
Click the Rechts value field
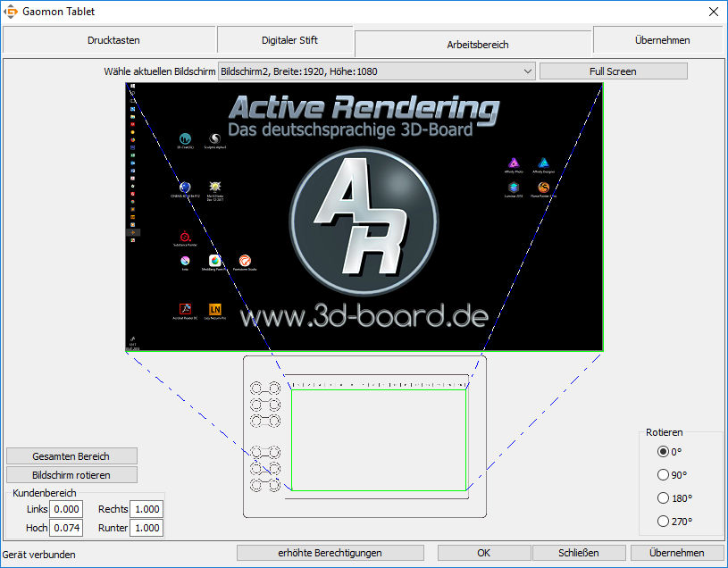tap(146, 509)
